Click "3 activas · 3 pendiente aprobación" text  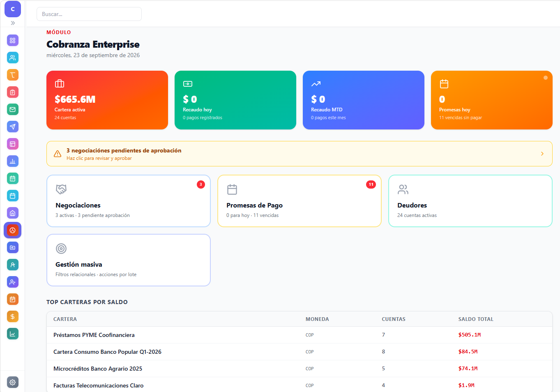[x=92, y=215]
